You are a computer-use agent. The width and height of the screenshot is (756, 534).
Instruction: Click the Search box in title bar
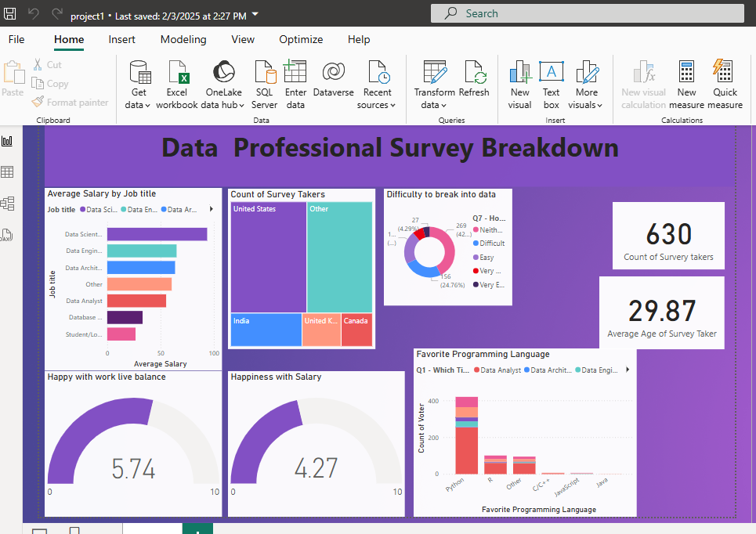click(588, 13)
